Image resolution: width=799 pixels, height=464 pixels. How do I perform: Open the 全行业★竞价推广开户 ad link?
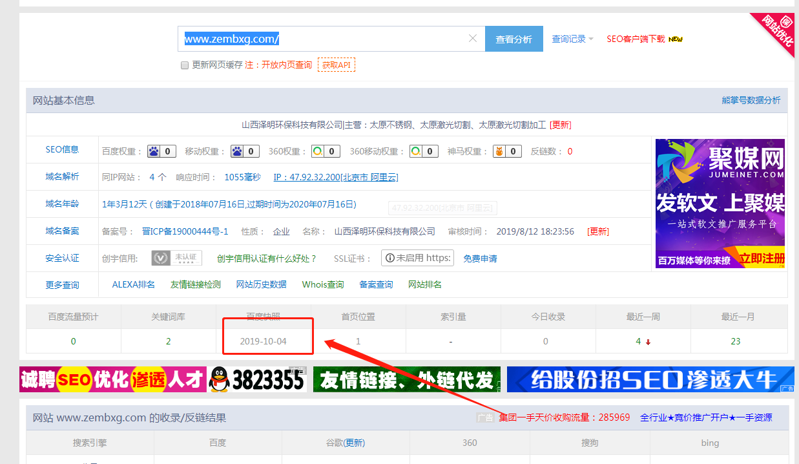pos(706,418)
